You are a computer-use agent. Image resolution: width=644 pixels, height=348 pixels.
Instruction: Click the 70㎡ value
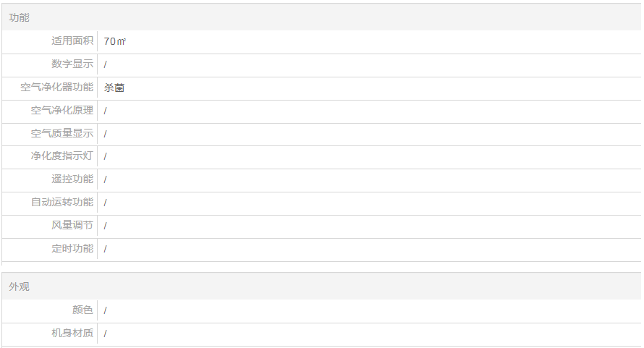[x=114, y=41]
